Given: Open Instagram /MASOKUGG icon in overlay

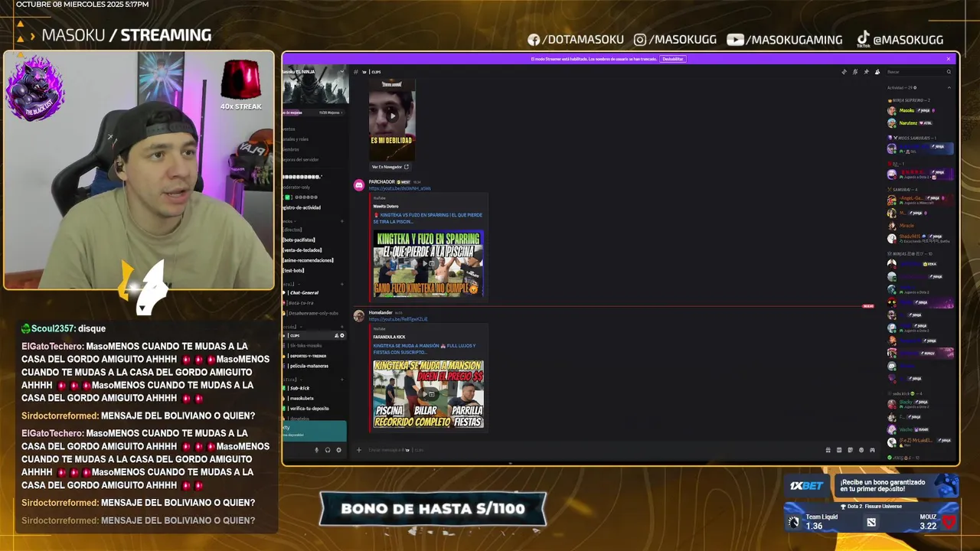Looking at the screenshot, I should click(x=640, y=40).
